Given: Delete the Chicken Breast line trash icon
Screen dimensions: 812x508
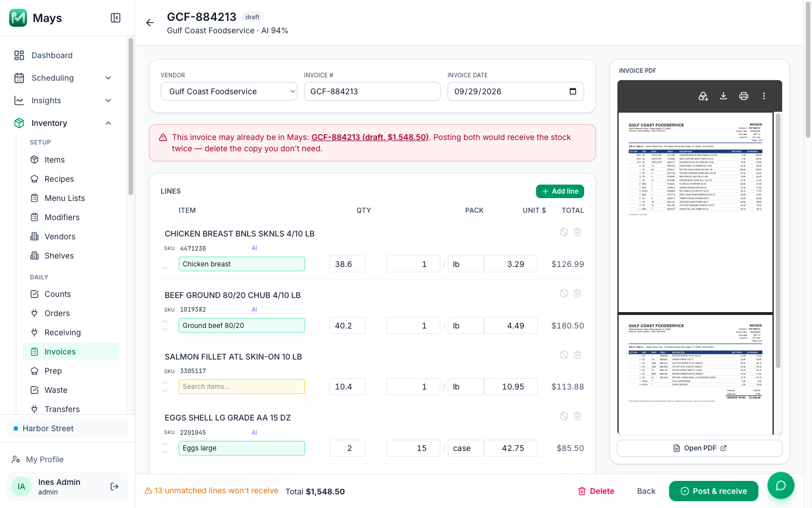Looking at the screenshot, I should pyautogui.click(x=577, y=232).
